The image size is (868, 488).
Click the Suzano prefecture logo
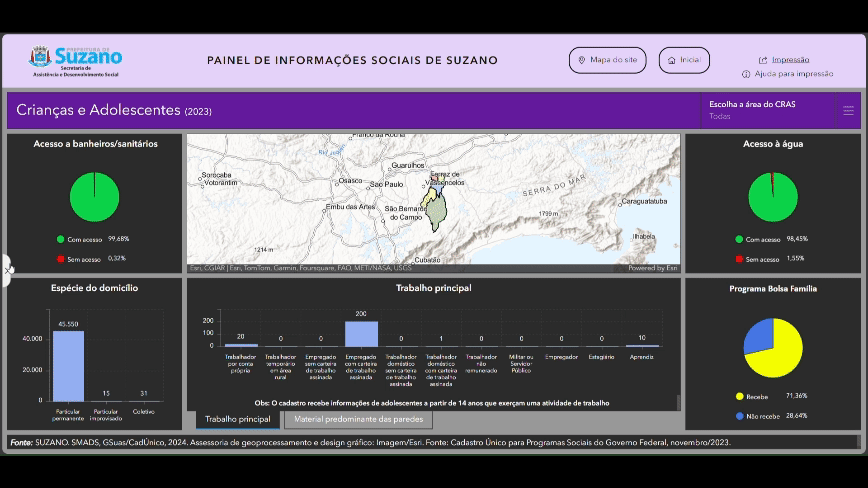tap(76, 60)
